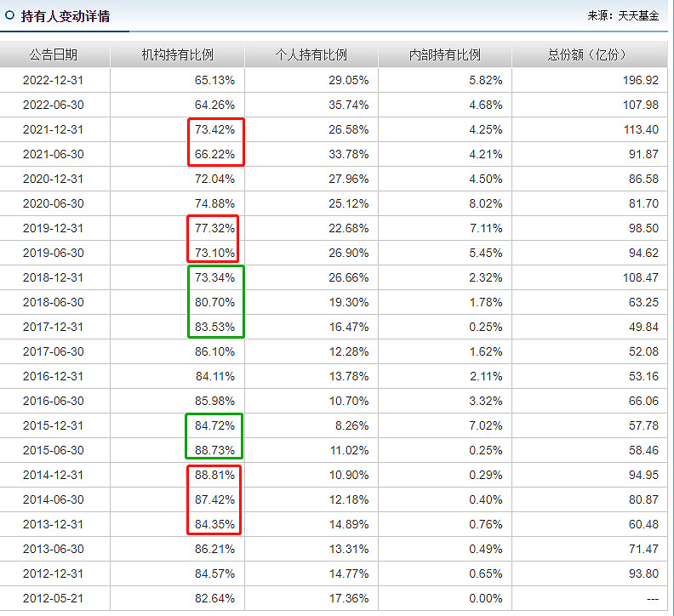Screen dimensions: 674x616
Task: Select the date cell 2013-06-30
Action: click(x=54, y=549)
